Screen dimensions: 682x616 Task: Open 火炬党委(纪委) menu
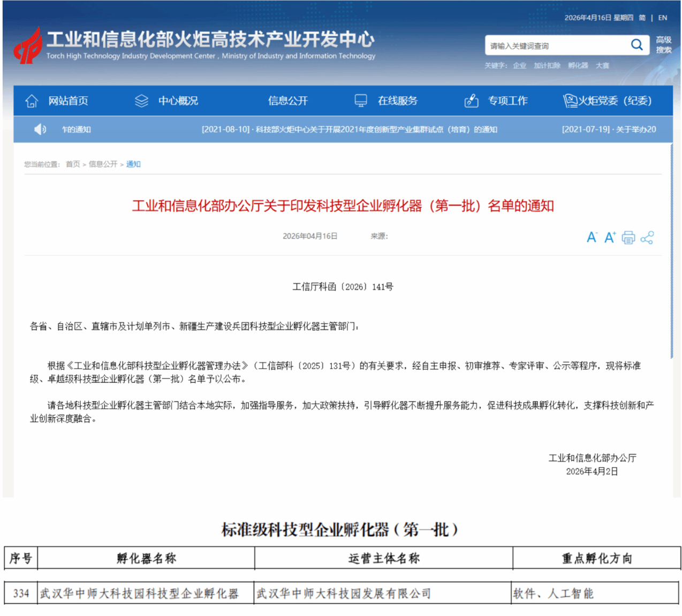[x=614, y=101]
